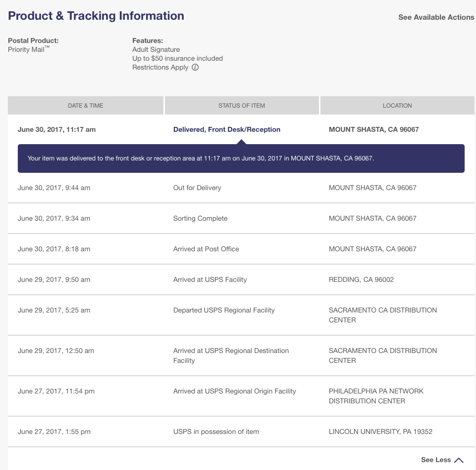
Task: Click Arrived at USPS Regional Origin Facility
Action: 235,392
